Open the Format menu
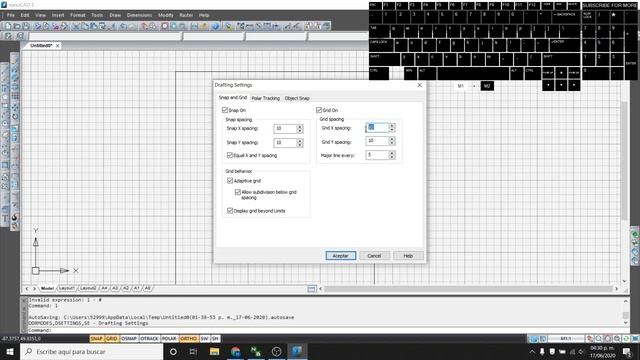The width and height of the screenshot is (640, 360). (x=78, y=15)
